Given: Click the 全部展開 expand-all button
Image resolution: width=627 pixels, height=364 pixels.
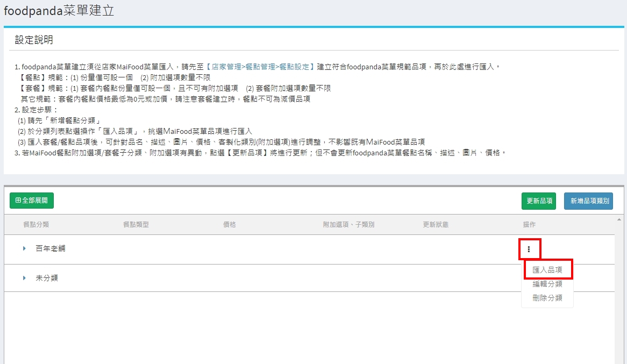Looking at the screenshot, I should click(32, 201).
